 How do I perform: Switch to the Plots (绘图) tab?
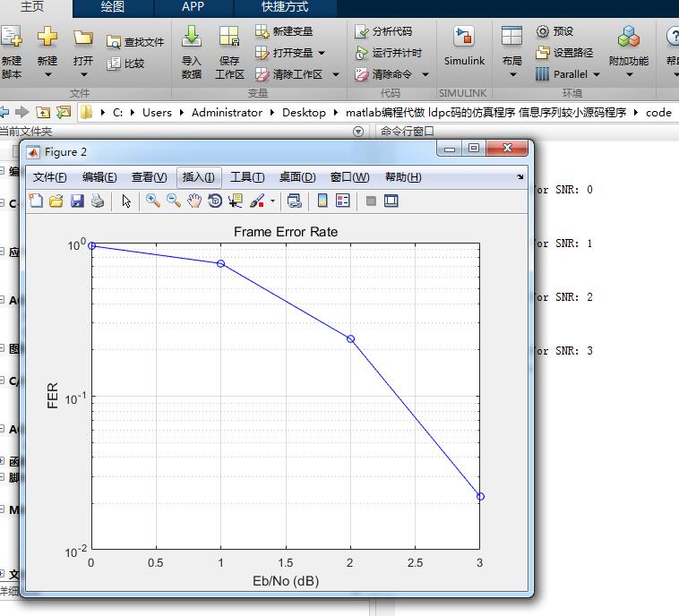[x=112, y=7]
